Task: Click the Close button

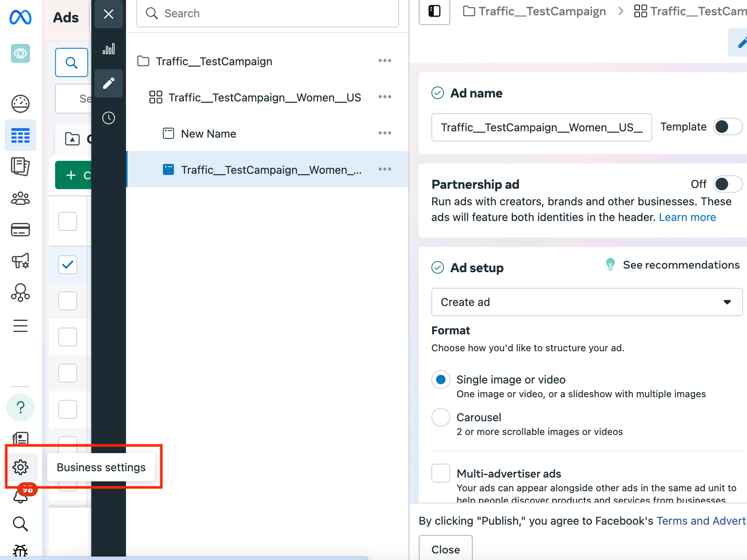Action: (x=446, y=549)
